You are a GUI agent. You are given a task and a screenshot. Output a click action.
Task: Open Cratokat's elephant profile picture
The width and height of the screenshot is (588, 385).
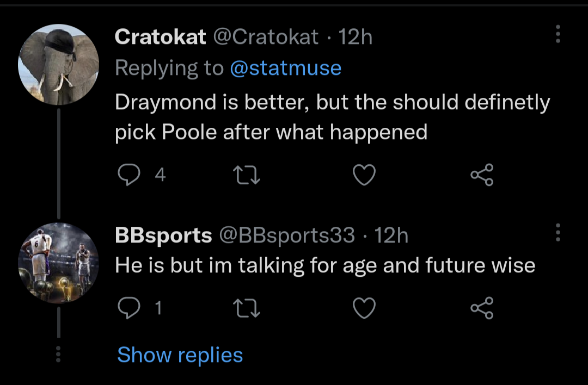58,64
